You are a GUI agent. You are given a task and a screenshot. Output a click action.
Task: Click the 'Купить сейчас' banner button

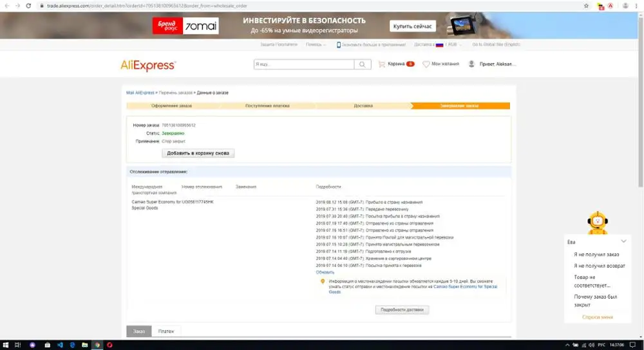click(x=412, y=26)
